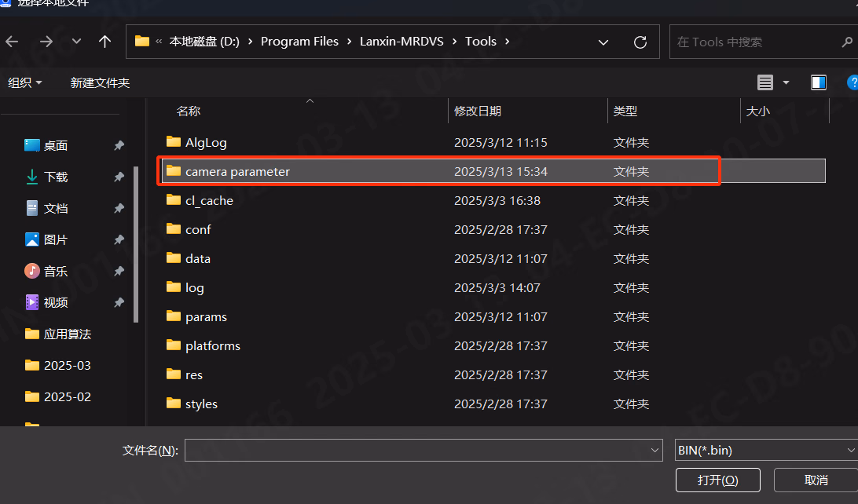This screenshot has width=858, height=504.
Task: Expand chevron after Program Files
Action: tap(349, 42)
